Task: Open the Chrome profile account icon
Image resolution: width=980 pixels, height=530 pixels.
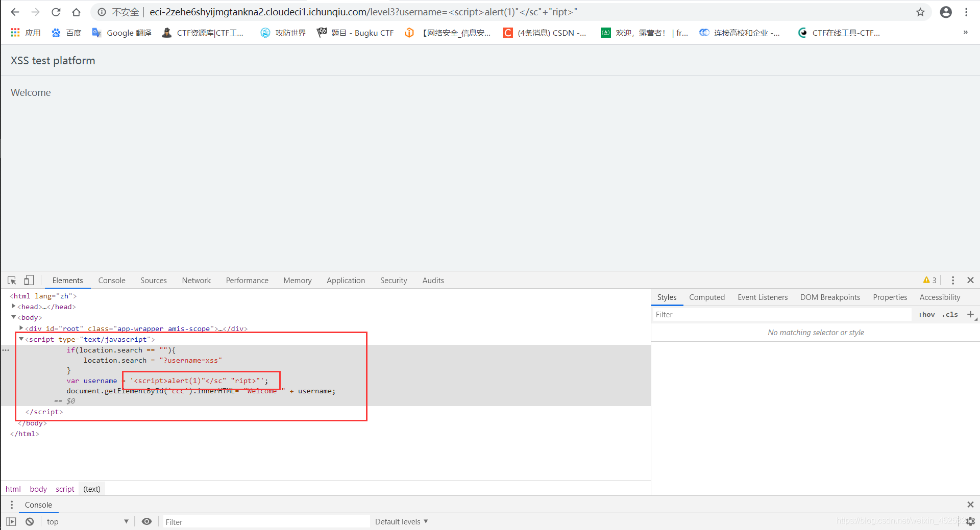Action: click(946, 12)
